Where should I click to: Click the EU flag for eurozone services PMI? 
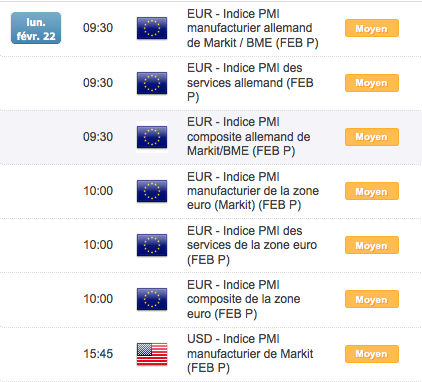pos(152,245)
